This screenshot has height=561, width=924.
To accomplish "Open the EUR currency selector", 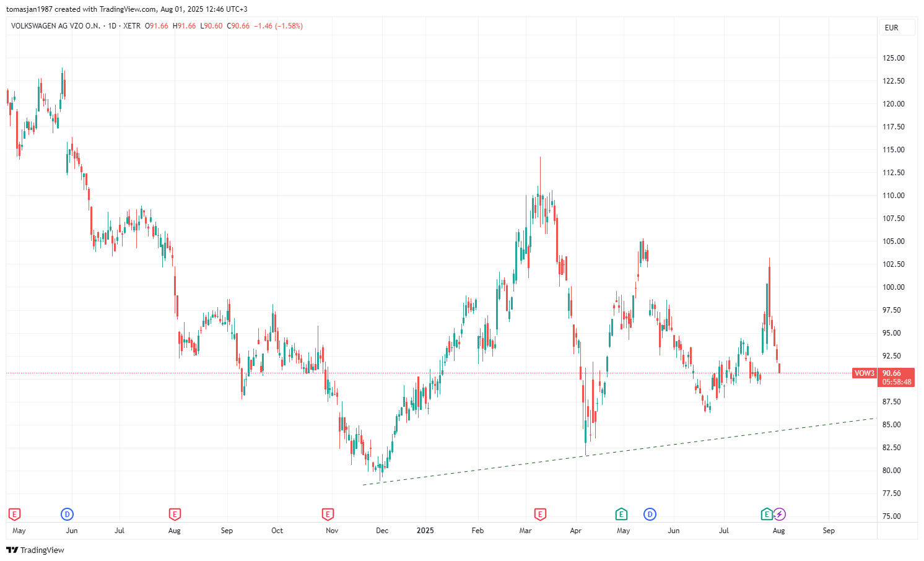I will (897, 27).
